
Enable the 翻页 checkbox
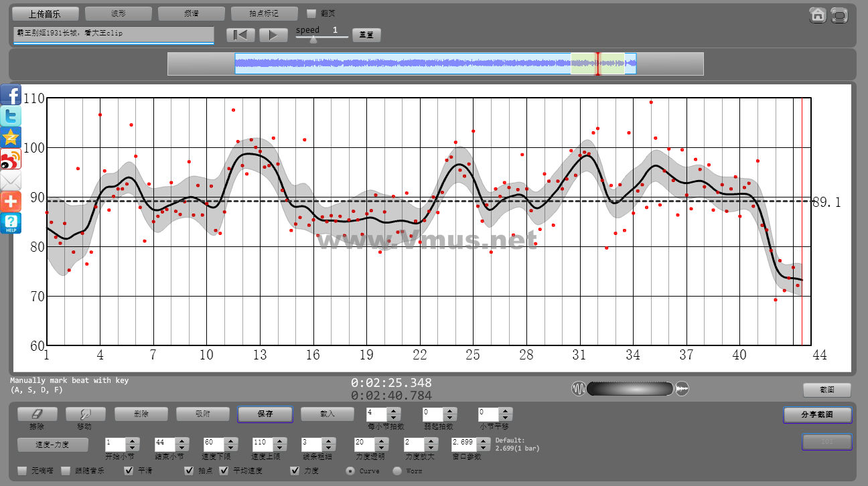point(311,13)
